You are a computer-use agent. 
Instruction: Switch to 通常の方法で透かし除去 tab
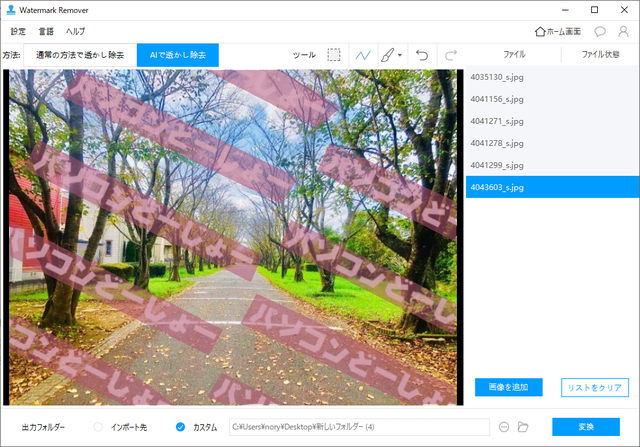[80, 55]
